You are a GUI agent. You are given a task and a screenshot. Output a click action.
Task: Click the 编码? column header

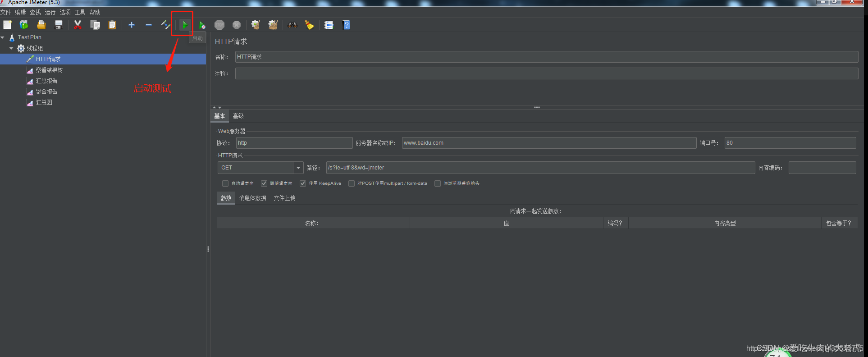615,223
